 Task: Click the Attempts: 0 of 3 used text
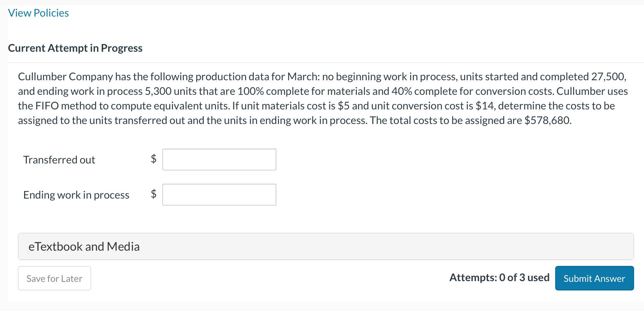tap(499, 278)
